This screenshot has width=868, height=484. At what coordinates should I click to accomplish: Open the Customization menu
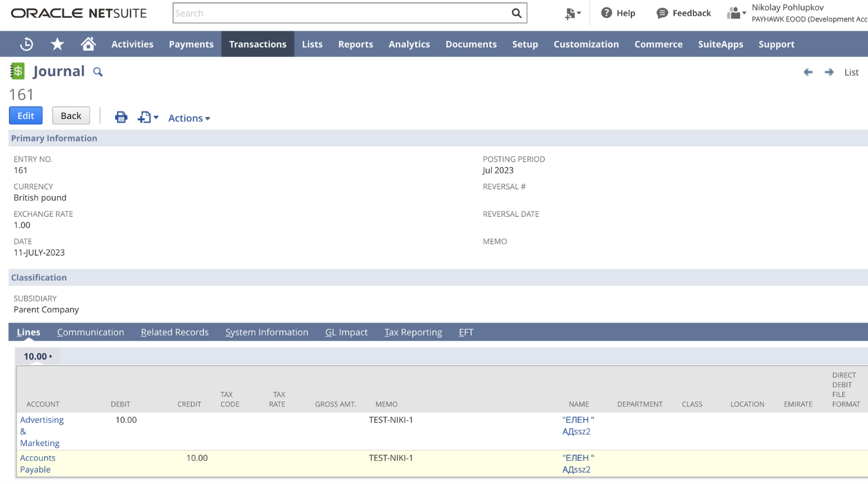(x=586, y=44)
